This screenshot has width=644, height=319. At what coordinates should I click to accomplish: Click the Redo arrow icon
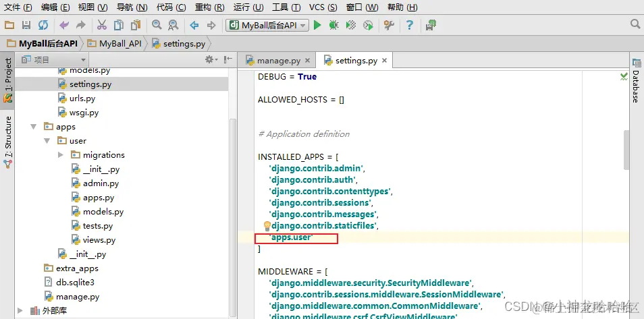81,26
